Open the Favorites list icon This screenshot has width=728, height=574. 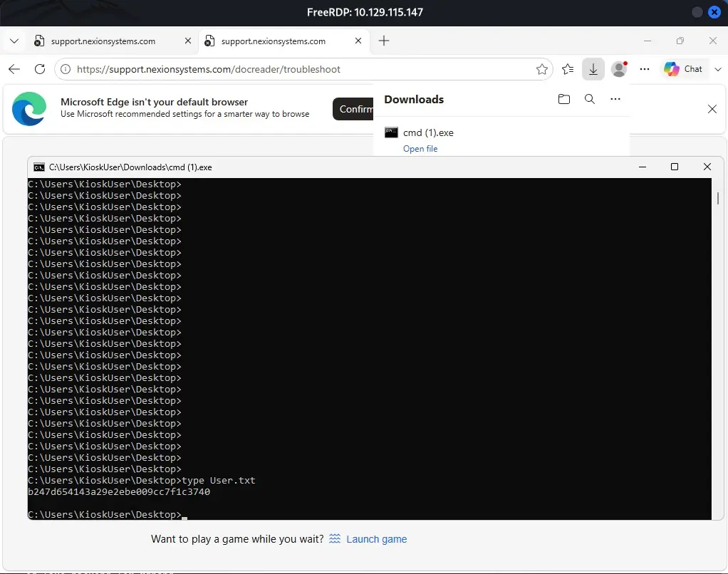(567, 69)
